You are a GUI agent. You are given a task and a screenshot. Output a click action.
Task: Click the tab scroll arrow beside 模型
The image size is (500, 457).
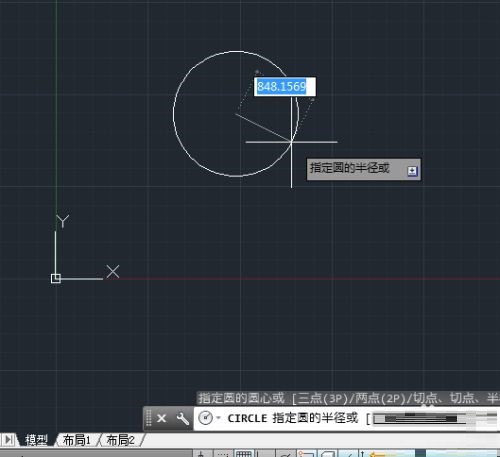(x=9, y=440)
